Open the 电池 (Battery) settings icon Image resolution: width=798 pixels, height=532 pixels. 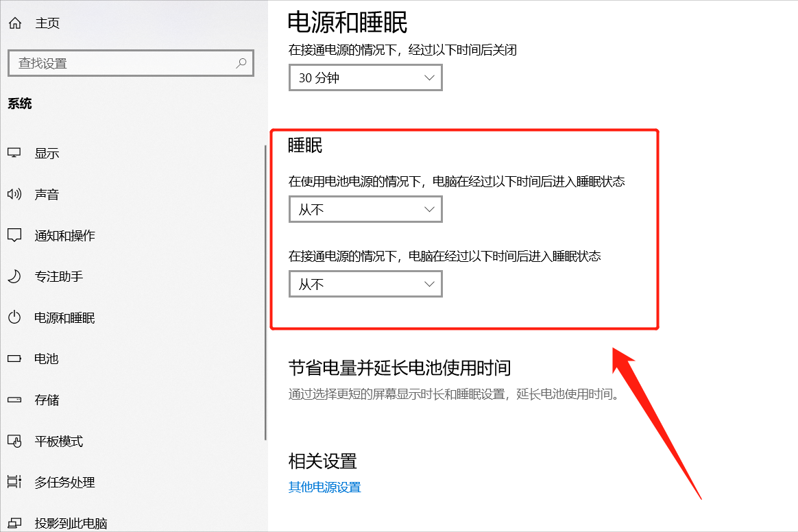pos(14,359)
